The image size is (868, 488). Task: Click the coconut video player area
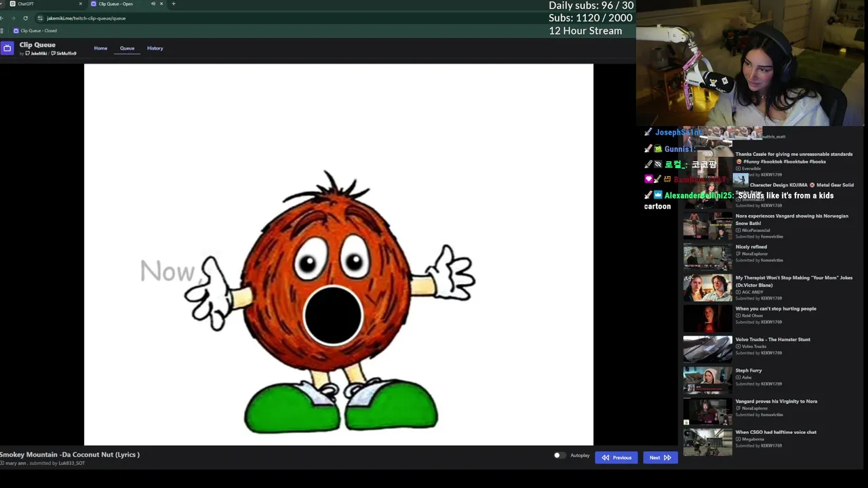coord(338,255)
